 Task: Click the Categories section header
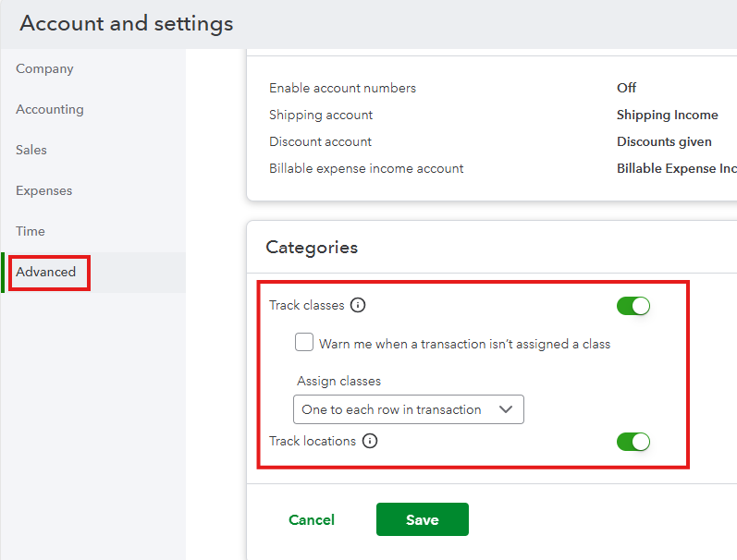click(312, 248)
